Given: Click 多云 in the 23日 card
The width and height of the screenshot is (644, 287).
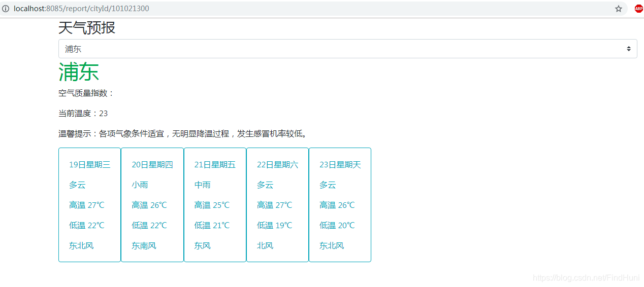Looking at the screenshot, I should point(328,185).
